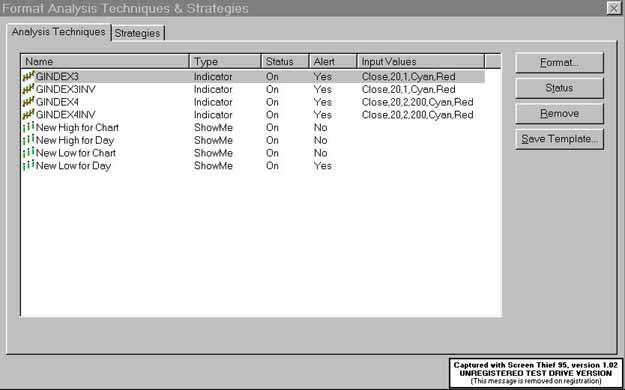
Task: Click the Indicator type of GINDEX3INV
Action: click(213, 89)
